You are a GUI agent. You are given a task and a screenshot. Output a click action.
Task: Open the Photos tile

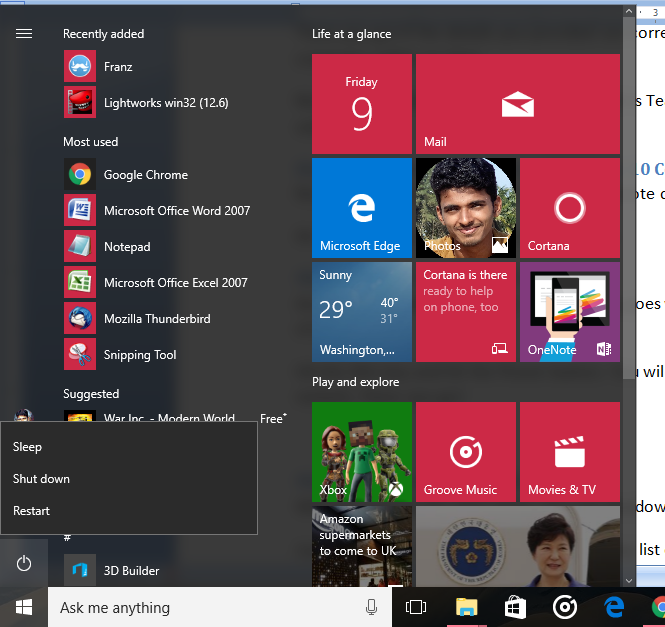466,208
